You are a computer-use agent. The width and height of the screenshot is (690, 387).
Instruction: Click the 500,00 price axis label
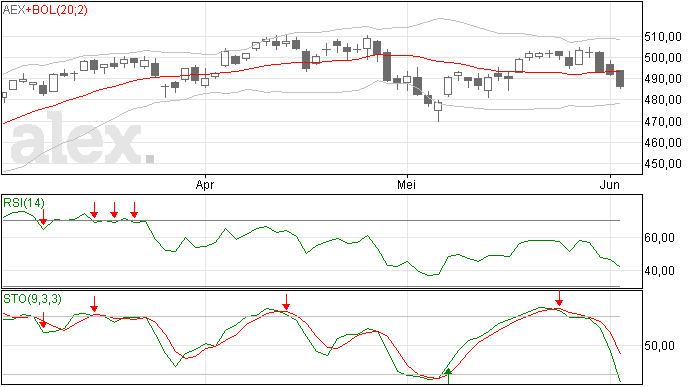pyautogui.click(x=663, y=58)
